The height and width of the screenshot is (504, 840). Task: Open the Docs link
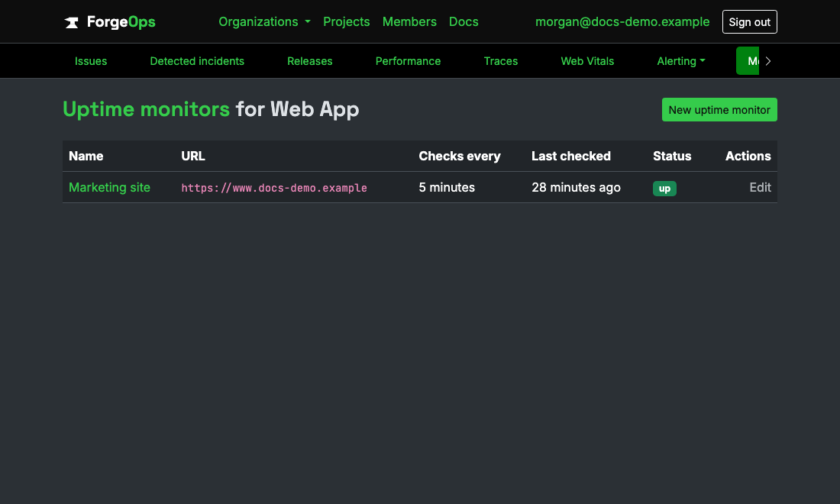click(x=464, y=22)
